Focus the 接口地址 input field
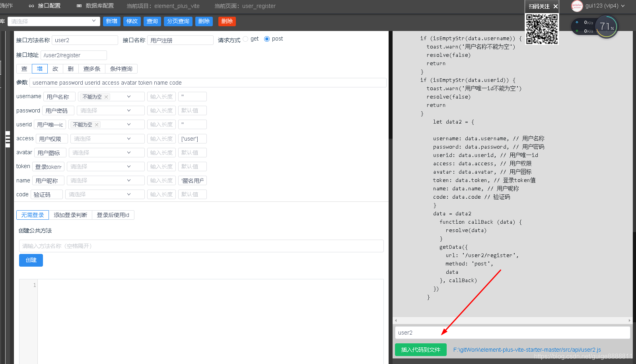The width and height of the screenshot is (636, 364). [74, 55]
